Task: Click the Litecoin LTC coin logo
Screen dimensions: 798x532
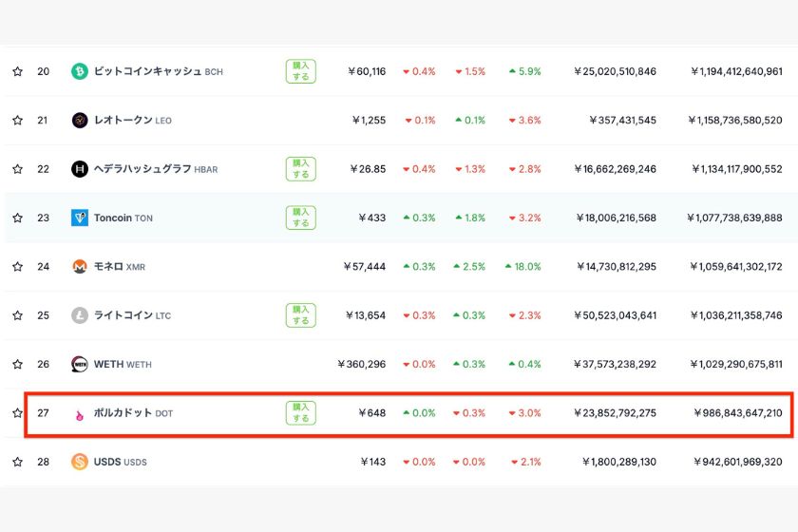Action: (x=80, y=315)
